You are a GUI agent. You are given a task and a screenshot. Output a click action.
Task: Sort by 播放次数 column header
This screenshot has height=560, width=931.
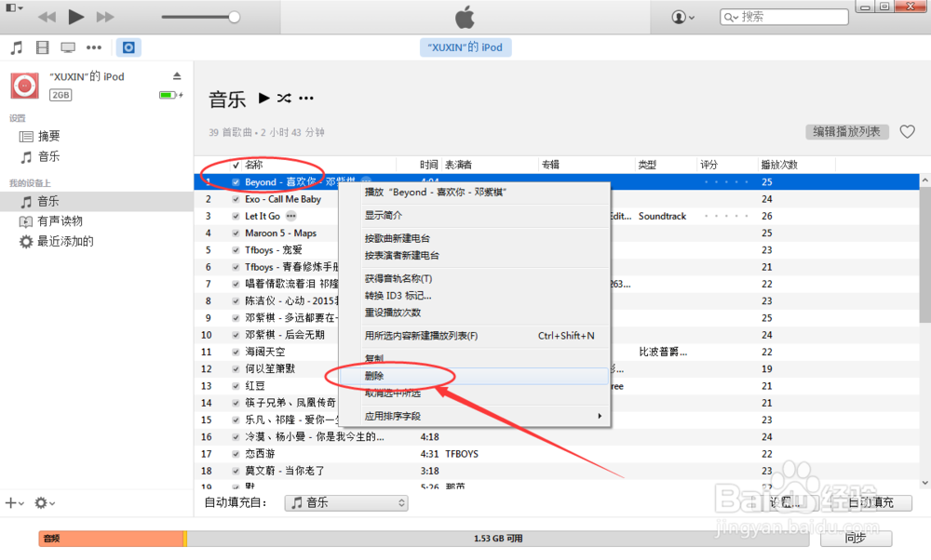[x=779, y=165]
